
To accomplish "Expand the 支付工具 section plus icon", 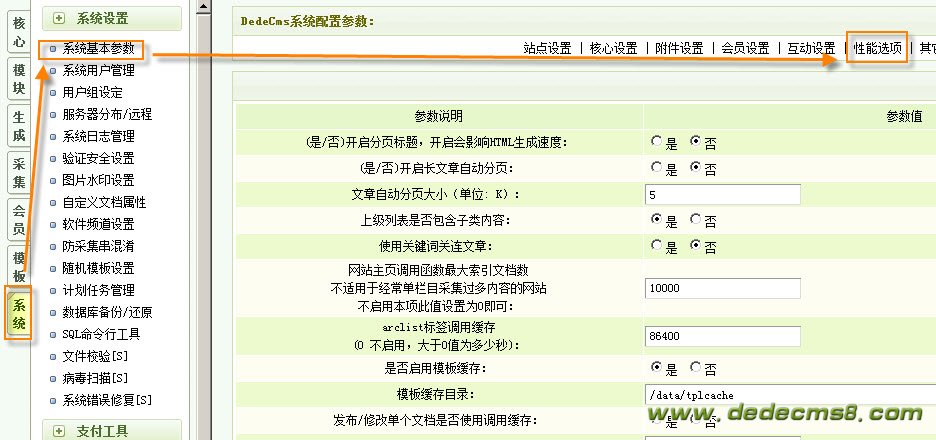I will click(x=60, y=430).
